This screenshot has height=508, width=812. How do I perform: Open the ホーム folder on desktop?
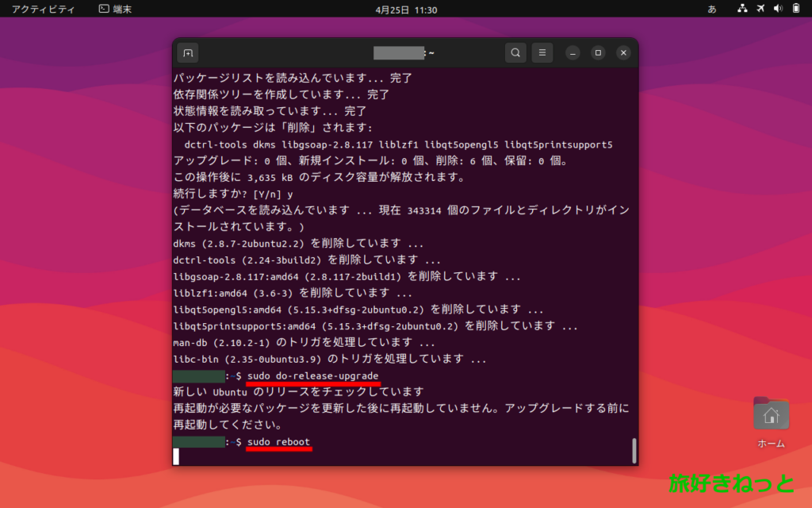pyautogui.click(x=771, y=416)
